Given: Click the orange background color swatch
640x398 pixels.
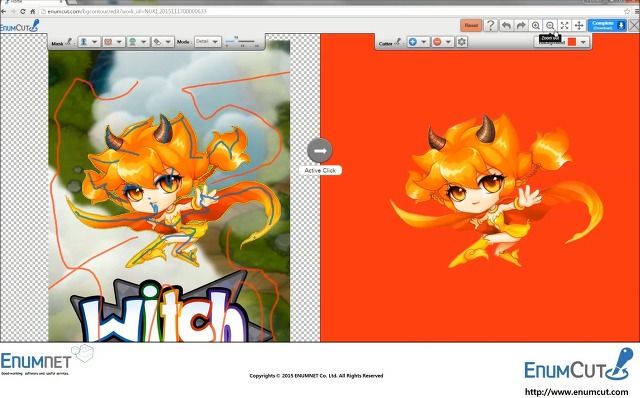Looking at the screenshot, I should click(x=572, y=42).
